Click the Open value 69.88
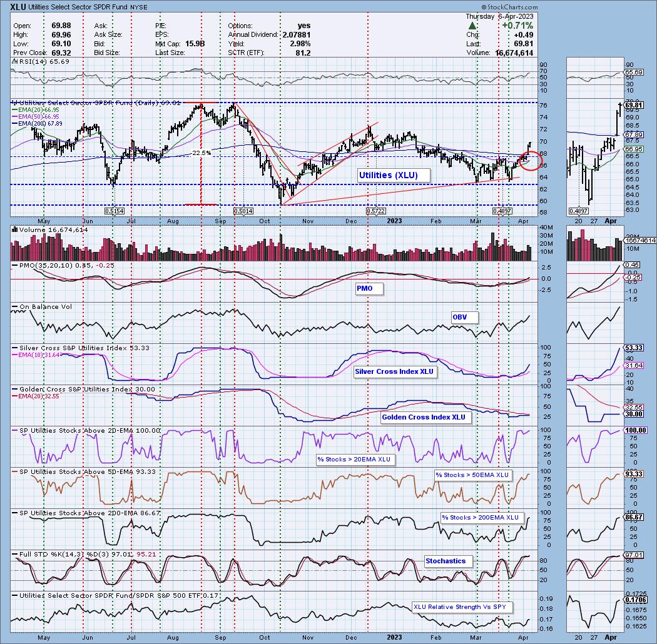The height and width of the screenshot is (644, 657). (61, 26)
